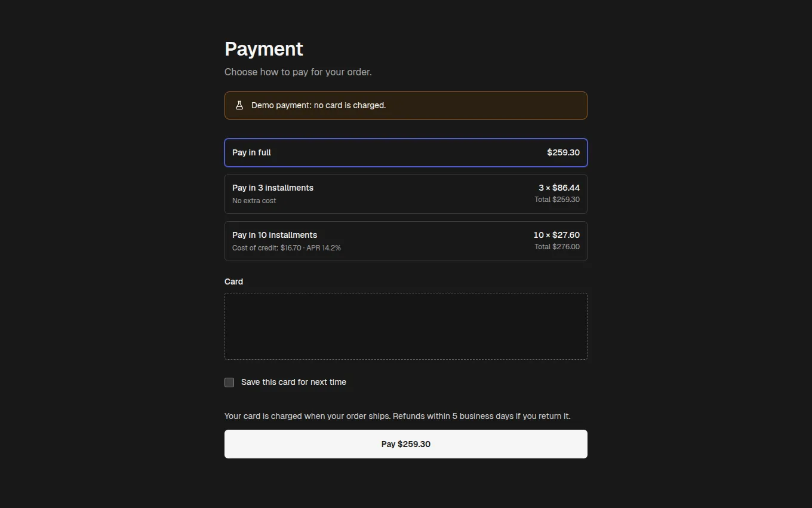
Task: Choose Pay in 3 installments
Action: coord(406,194)
